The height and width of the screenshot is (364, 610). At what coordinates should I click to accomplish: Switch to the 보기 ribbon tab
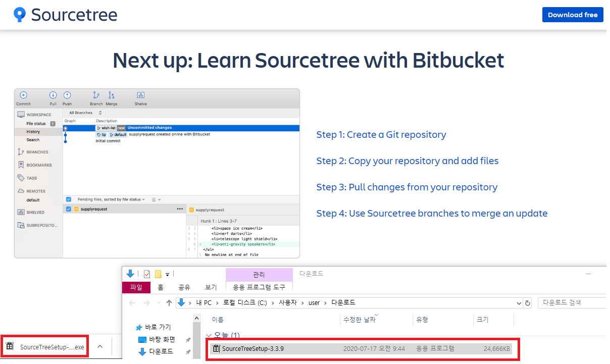tap(211, 287)
